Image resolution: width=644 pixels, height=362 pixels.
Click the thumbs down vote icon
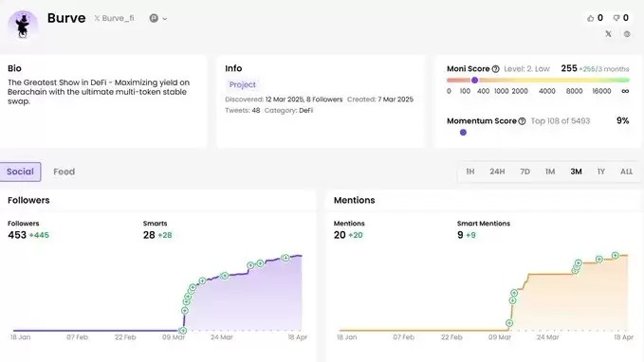pos(616,18)
